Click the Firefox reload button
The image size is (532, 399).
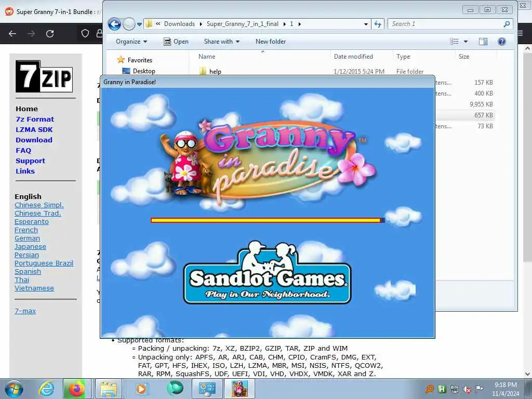pos(50,34)
